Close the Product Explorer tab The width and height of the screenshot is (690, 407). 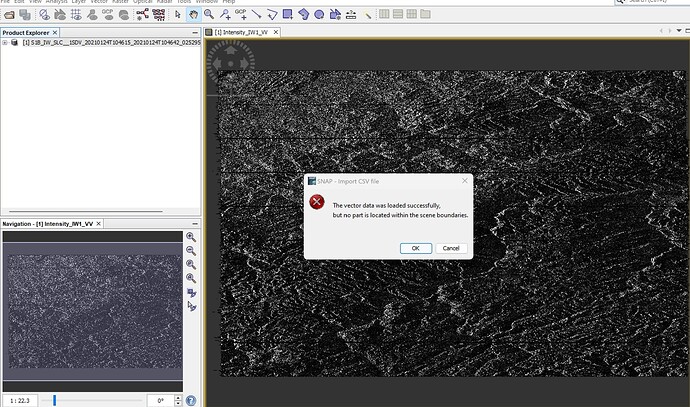55,33
